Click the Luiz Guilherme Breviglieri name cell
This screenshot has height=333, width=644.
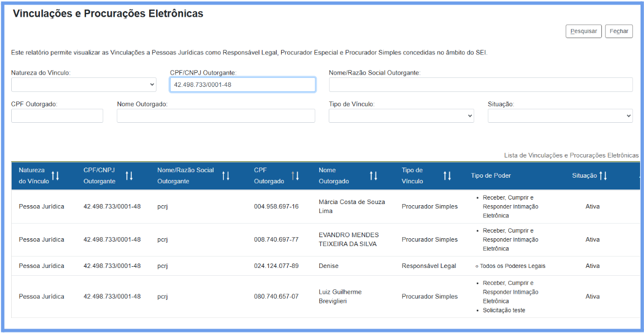(340, 296)
